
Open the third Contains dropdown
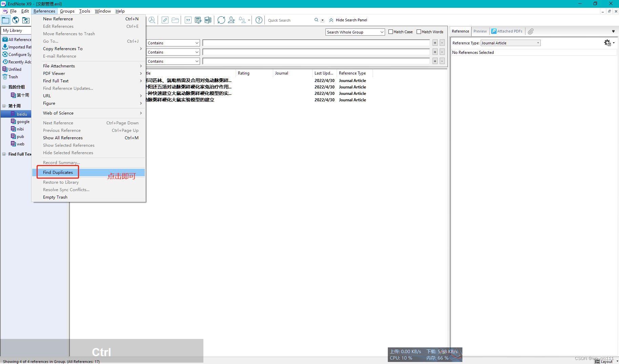[173, 61]
